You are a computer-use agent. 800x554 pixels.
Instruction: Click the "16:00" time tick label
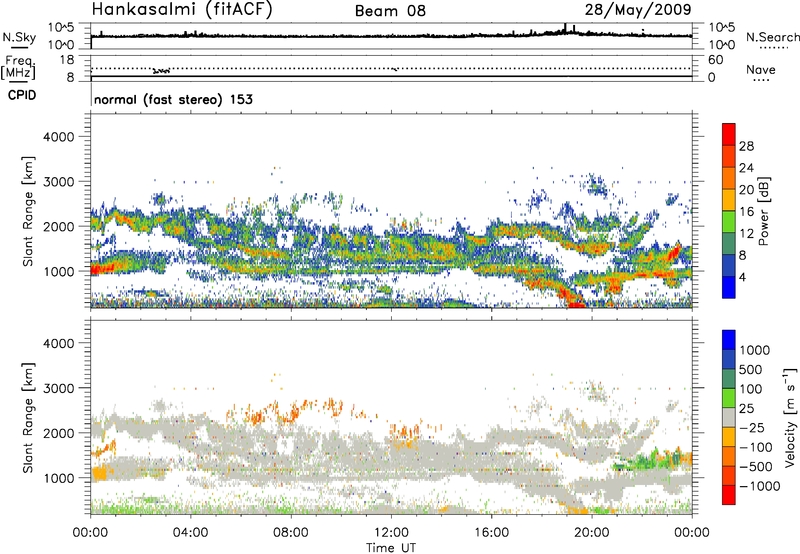491,533
